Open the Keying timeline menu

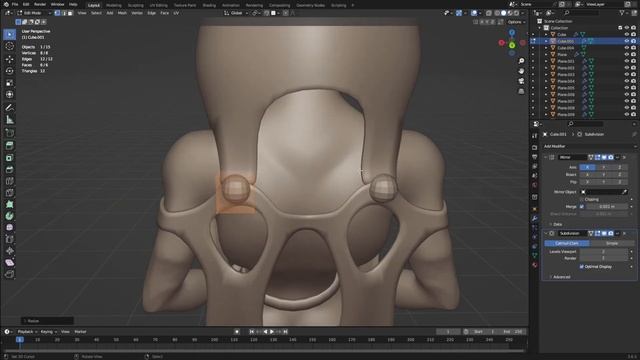(48, 332)
